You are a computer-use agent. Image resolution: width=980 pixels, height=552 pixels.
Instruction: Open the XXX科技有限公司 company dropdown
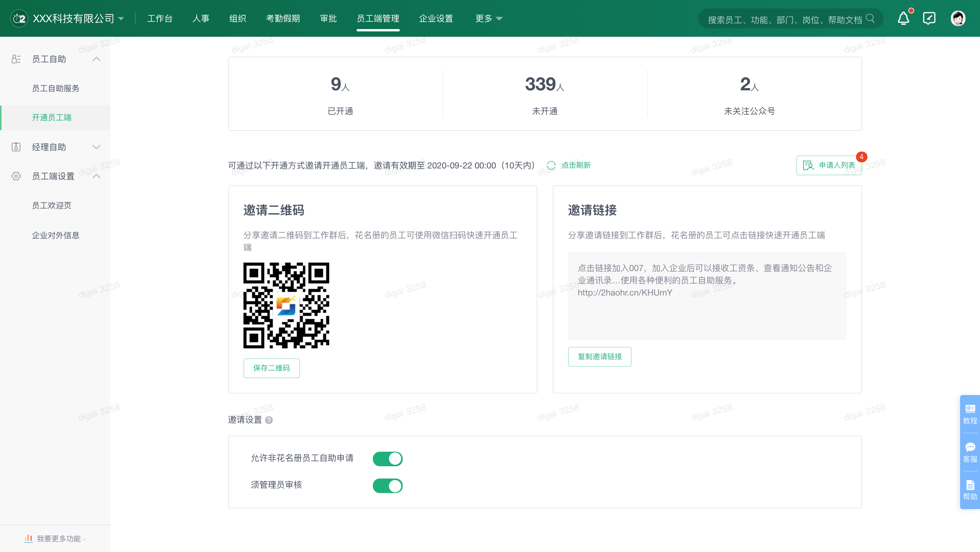click(78, 18)
